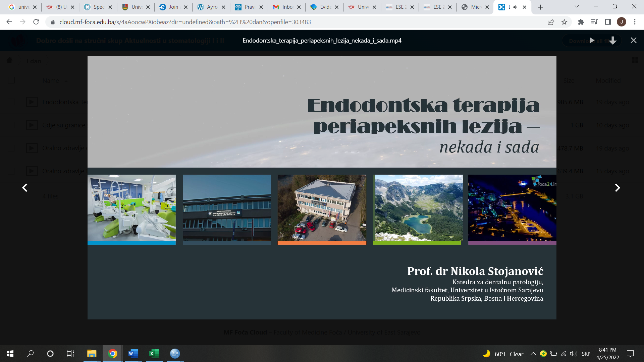The height and width of the screenshot is (362, 644).
Task: Go back in browser history
Action: tap(9, 22)
